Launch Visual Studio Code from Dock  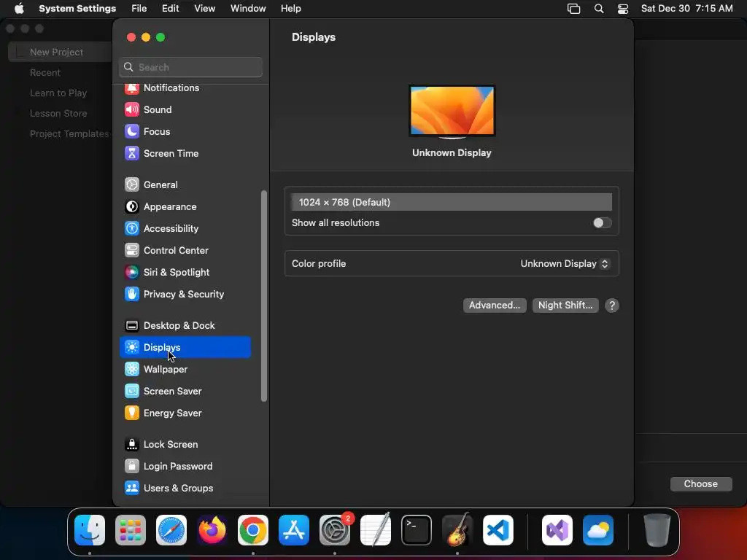pos(498,530)
